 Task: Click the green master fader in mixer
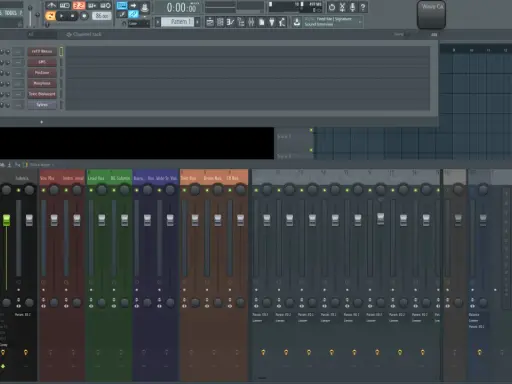(x=6, y=220)
